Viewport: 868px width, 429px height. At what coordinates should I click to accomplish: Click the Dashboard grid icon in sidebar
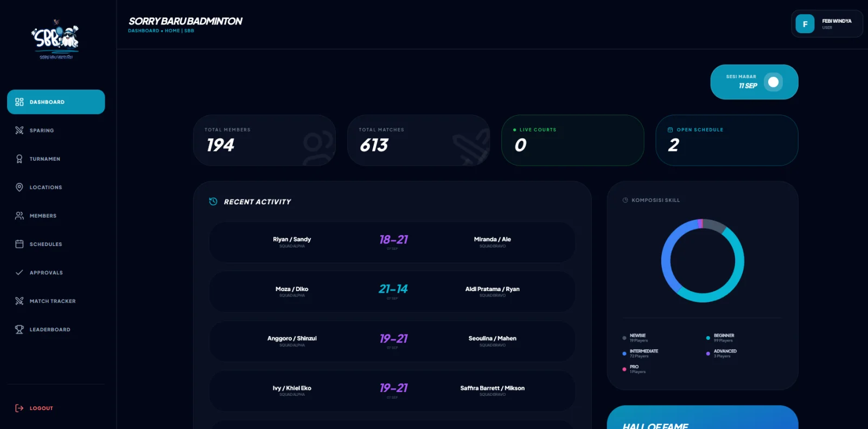coord(20,102)
